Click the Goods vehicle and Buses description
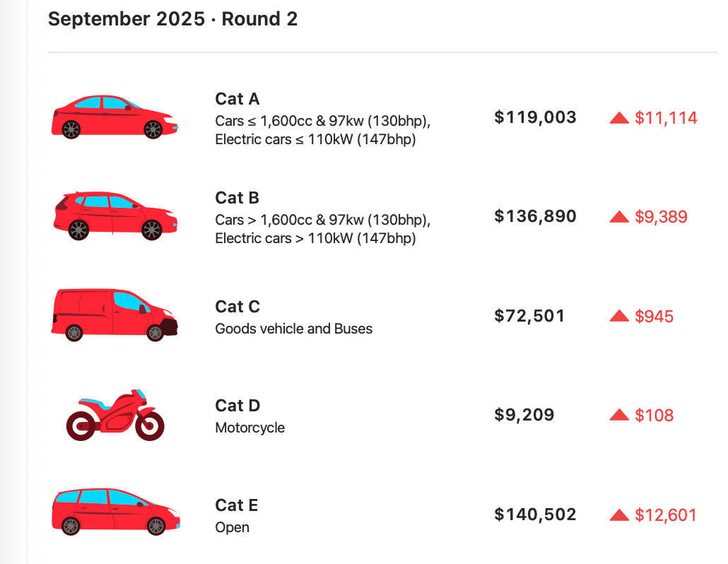This screenshot has width=728, height=564. (293, 329)
